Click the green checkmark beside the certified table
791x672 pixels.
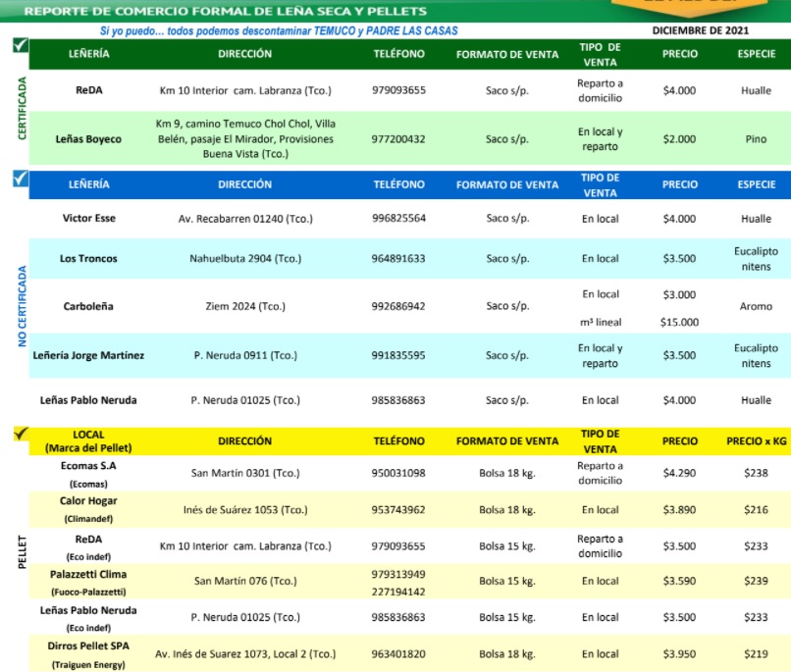tap(21, 46)
